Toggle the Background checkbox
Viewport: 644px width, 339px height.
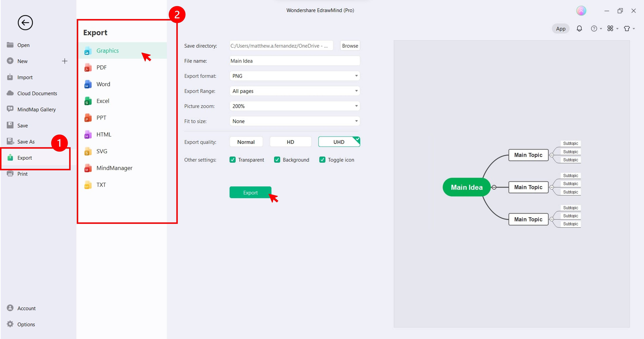(x=277, y=160)
